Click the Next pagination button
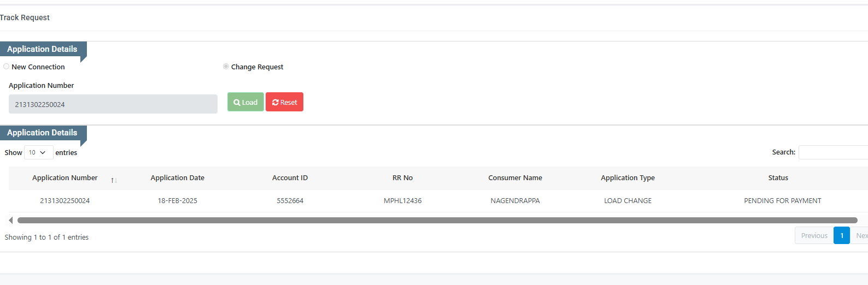The width and height of the screenshot is (868, 285). click(x=861, y=236)
